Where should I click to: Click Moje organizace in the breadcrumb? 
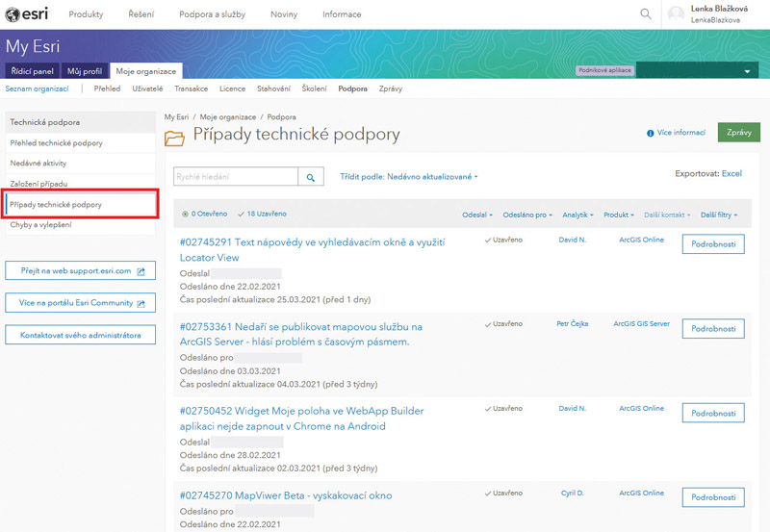tap(228, 117)
